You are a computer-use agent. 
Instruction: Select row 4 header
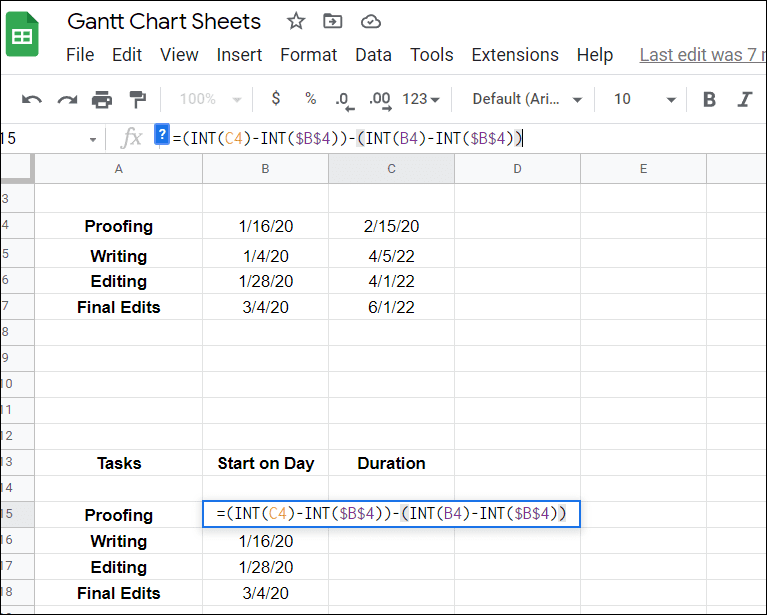click(17, 226)
